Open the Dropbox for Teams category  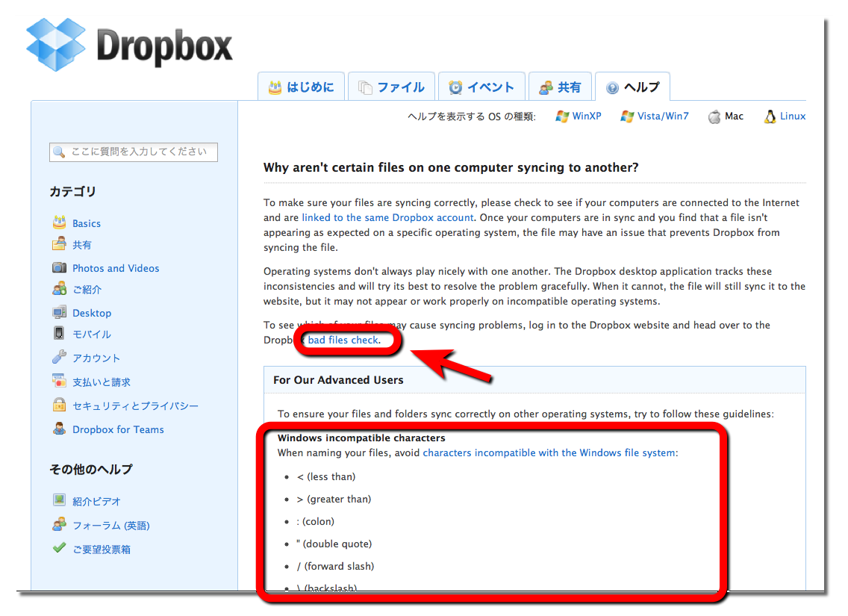118,429
